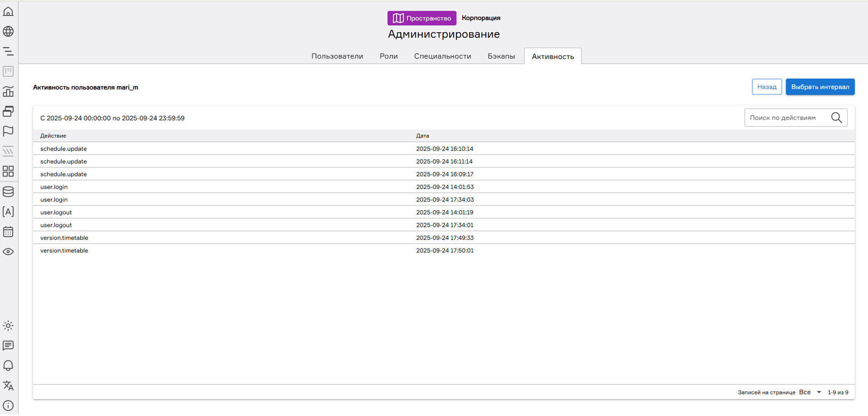Image resolution: width=868 pixels, height=416 pixels.
Task: Switch to the Пользователи tab
Action: point(337,56)
